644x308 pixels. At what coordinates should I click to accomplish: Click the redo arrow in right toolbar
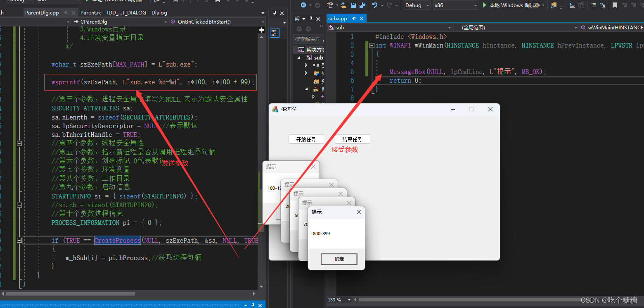[x=389, y=5]
